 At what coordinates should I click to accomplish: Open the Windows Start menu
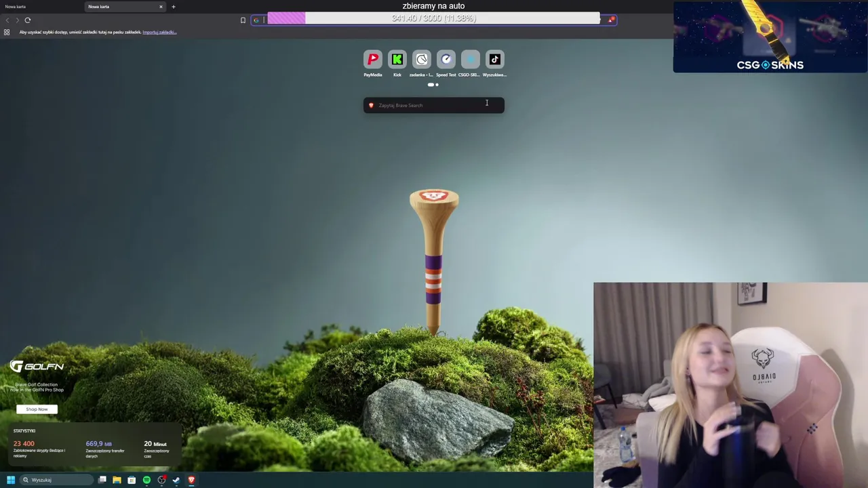(x=11, y=480)
